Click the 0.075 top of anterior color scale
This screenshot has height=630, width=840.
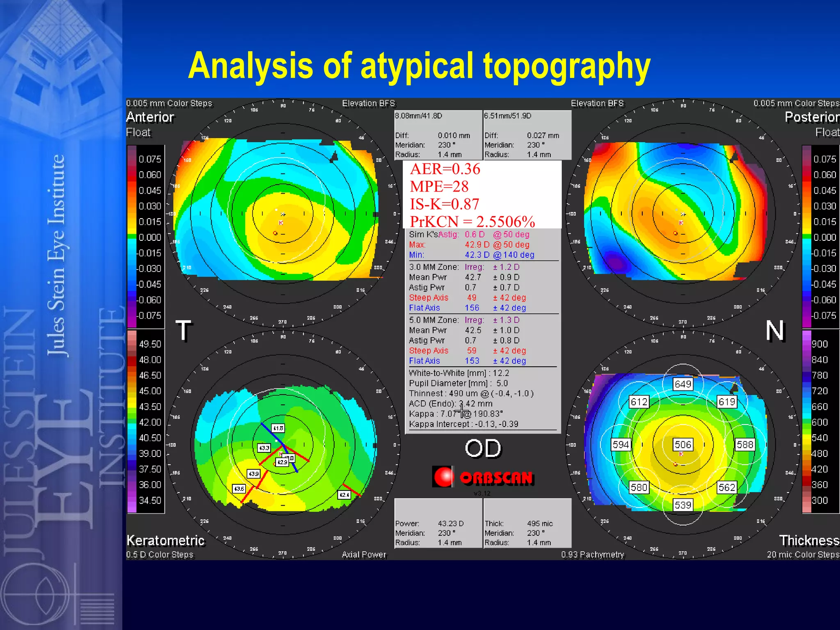pos(150,159)
